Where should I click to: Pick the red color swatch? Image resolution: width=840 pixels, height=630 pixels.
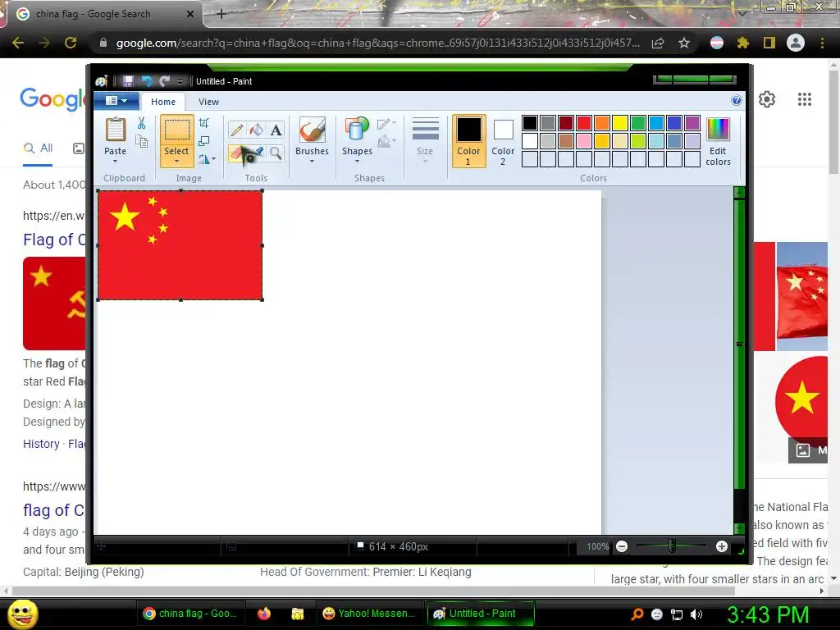click(x=584, y=123)
